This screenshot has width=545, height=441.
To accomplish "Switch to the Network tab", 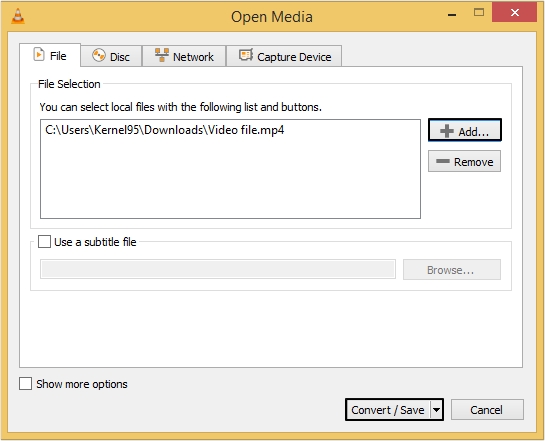I will coord(184,56).
